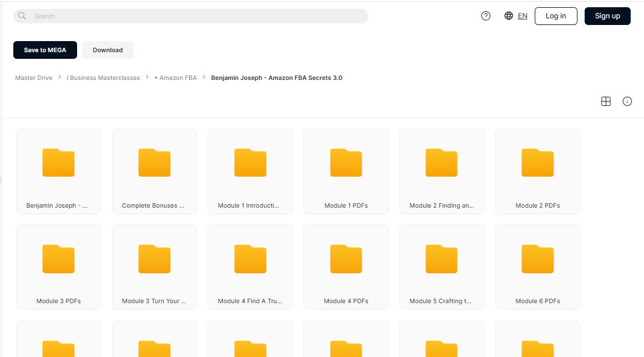This screenshot has width=644, height=357.
Task: Open Module 5 Crafting t... folder icon
Action: pyautogui.click(x=442, y=259)
